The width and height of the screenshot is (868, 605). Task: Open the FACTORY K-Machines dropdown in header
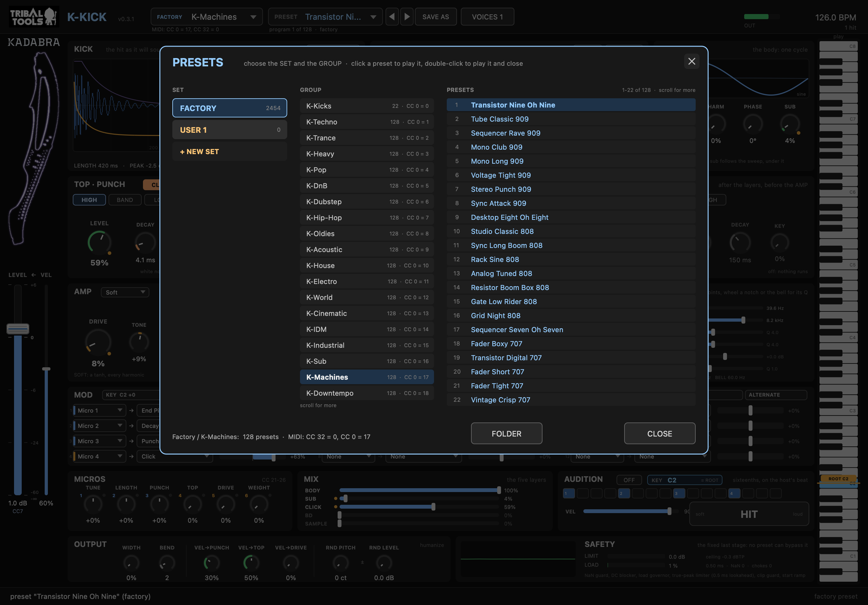click(207, 17)
